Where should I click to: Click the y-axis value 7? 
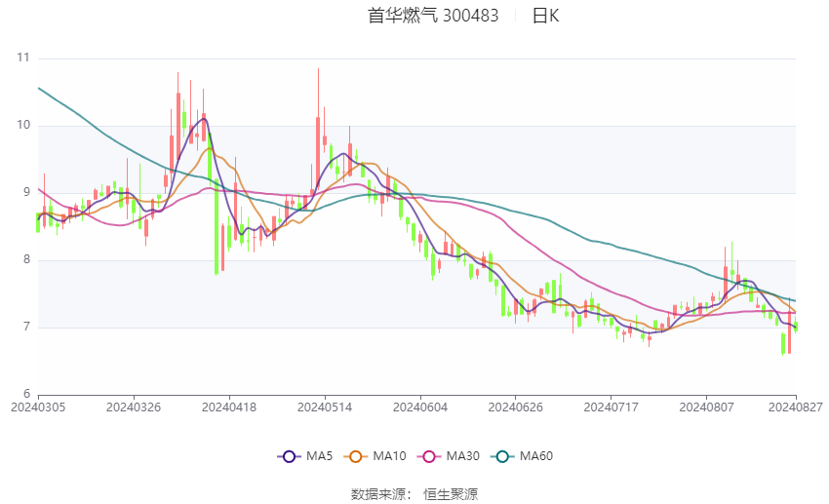click(x=26, y=327)
